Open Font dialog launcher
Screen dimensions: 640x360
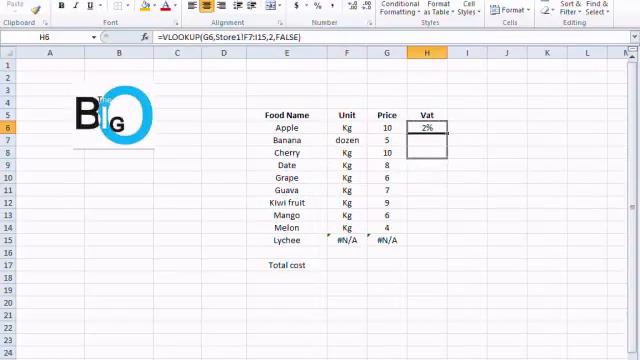click(176, 23)
